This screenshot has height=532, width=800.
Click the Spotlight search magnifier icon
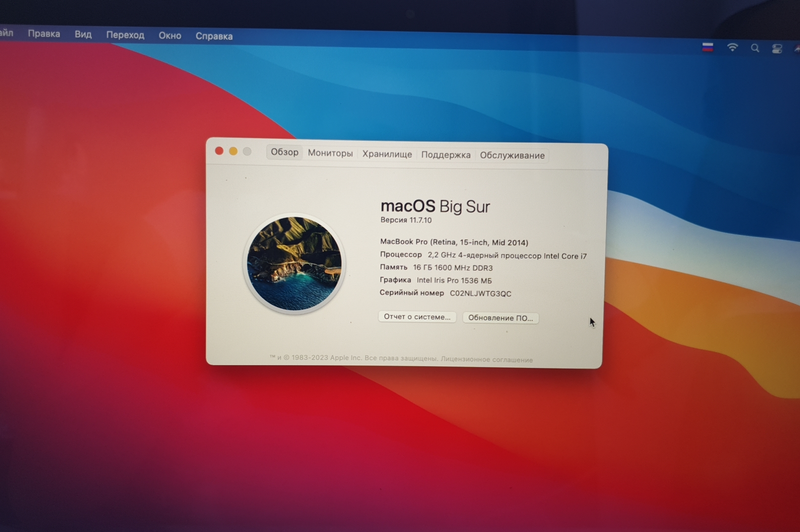[755, 48]
